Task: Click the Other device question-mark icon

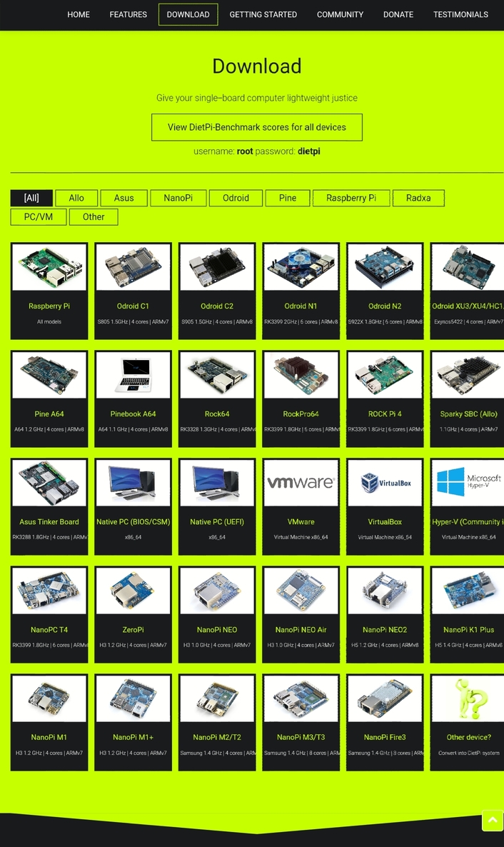Action: pos(468,698)
